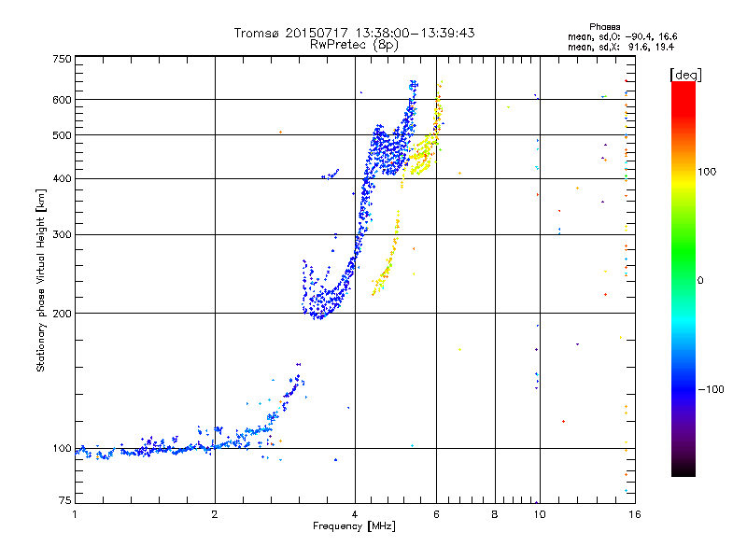The image size is (747, 560).
Task: Click the '100' colorbar tick label
Action: [x=707, y=172]
